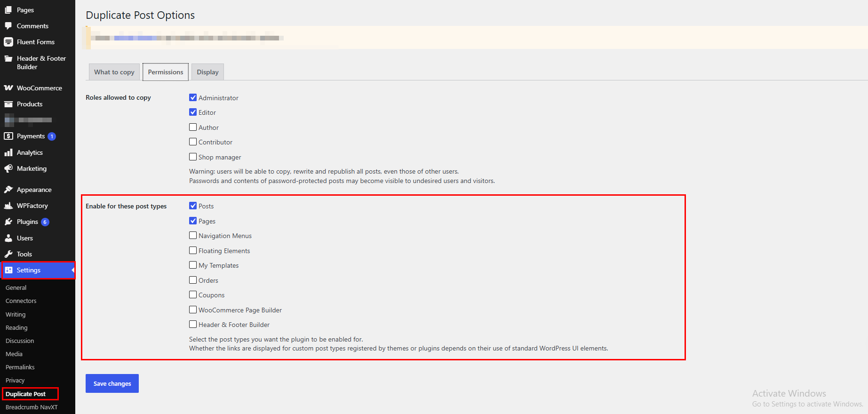Click the Tools wrench icon

click(x=8, y=254)
